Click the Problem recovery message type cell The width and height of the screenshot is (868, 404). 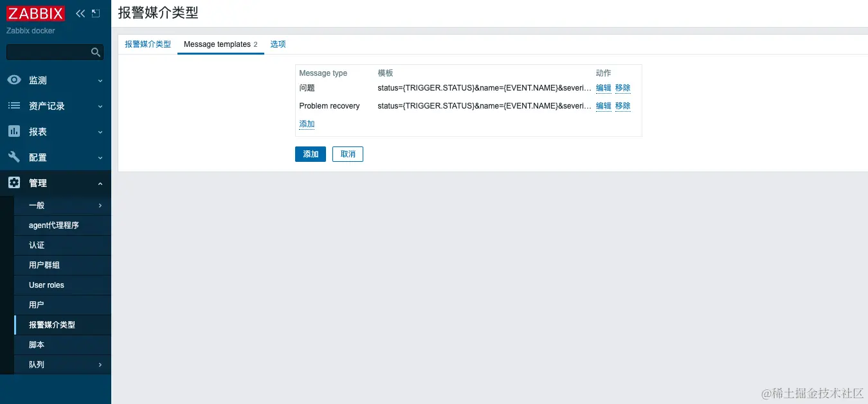click(329, 106)
